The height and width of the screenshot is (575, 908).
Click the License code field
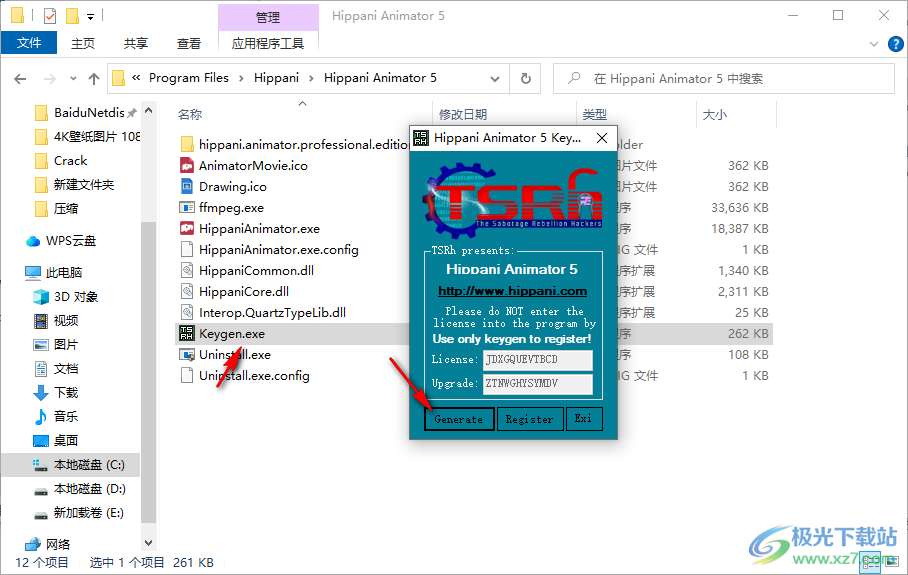click(537, 360)
